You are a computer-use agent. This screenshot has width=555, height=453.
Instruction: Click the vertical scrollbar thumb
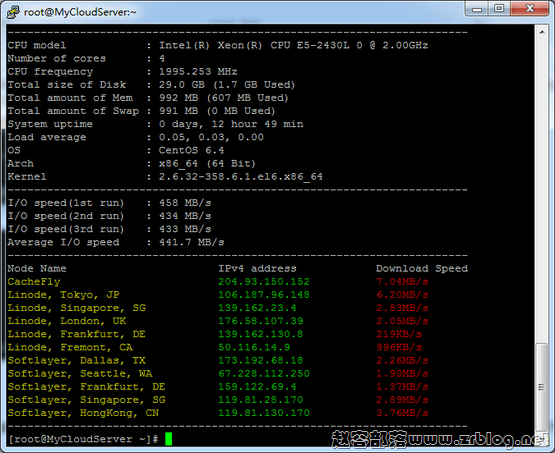point(542,387)
